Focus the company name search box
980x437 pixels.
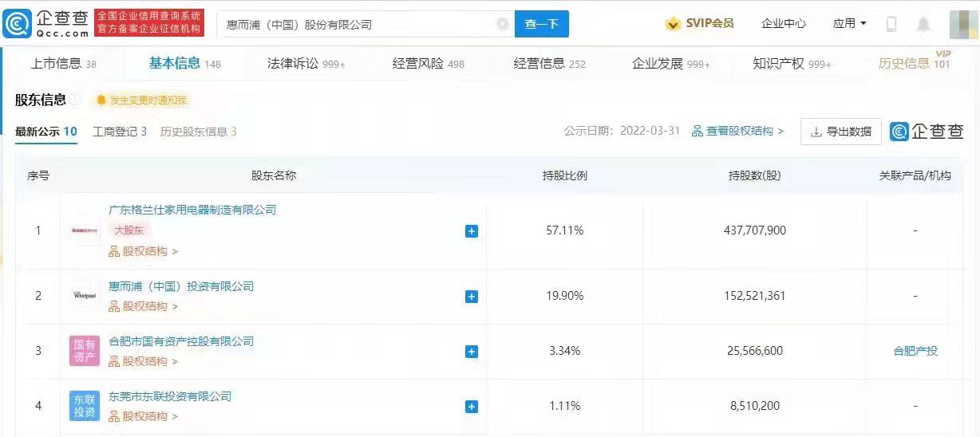(x=364, y=24)
